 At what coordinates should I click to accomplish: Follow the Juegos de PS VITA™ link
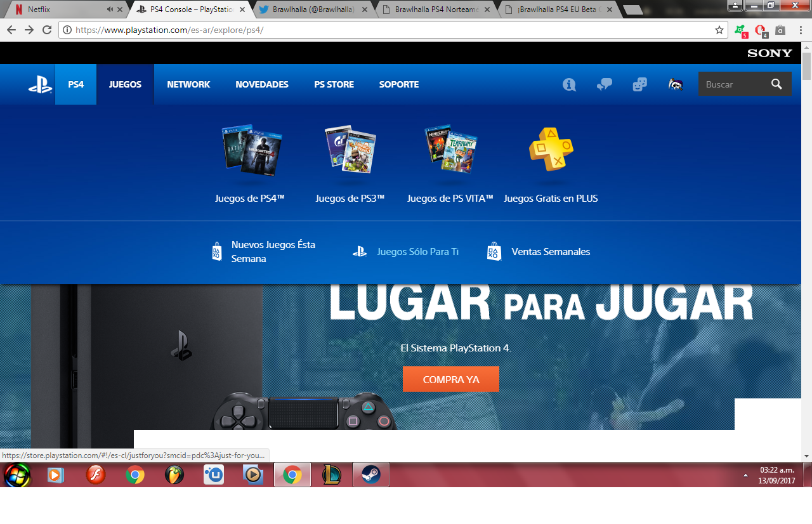coord(450,199)
